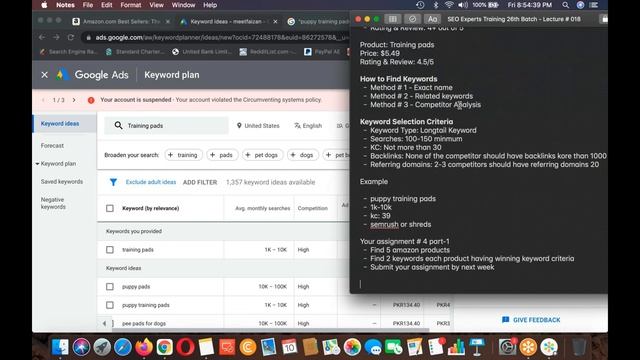Add 'pads' to broaden your search

click(222, 155)
